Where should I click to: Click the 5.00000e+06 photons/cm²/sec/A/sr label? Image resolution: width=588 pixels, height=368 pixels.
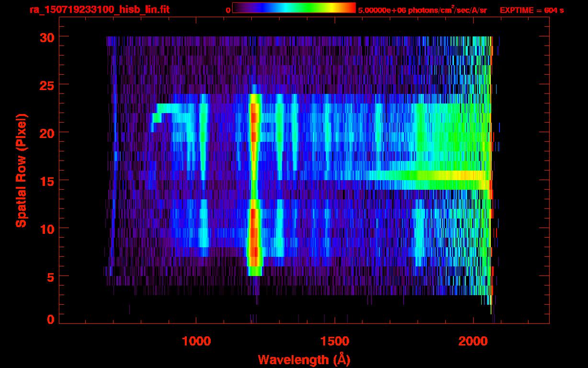422,10
